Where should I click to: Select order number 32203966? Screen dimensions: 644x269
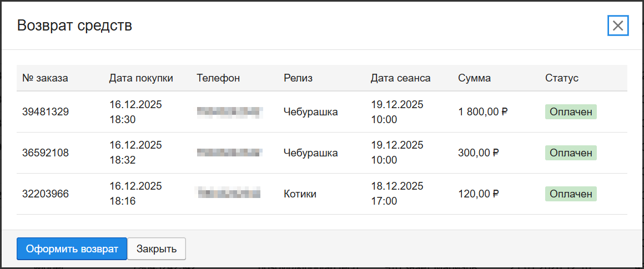[x=46, y=194]
